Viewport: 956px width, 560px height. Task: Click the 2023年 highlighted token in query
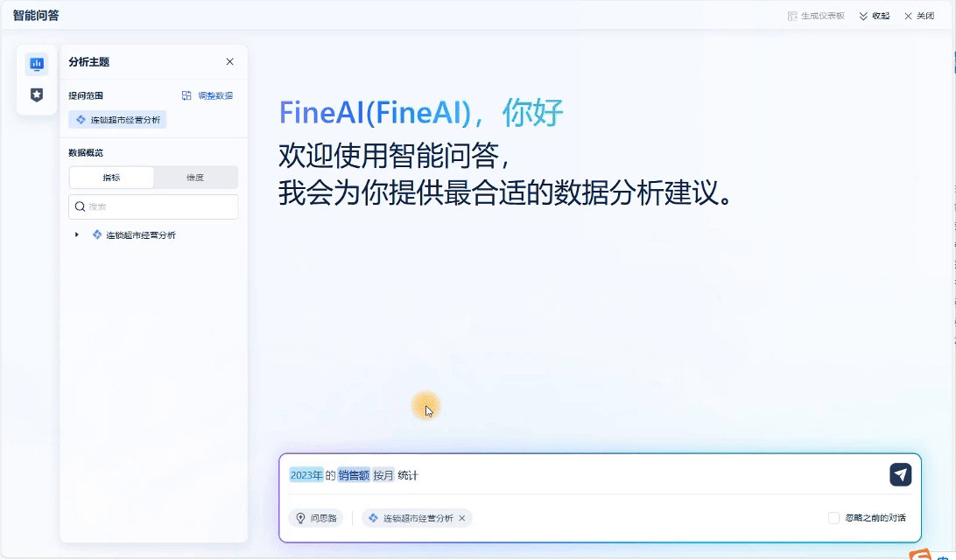[306, 475]
